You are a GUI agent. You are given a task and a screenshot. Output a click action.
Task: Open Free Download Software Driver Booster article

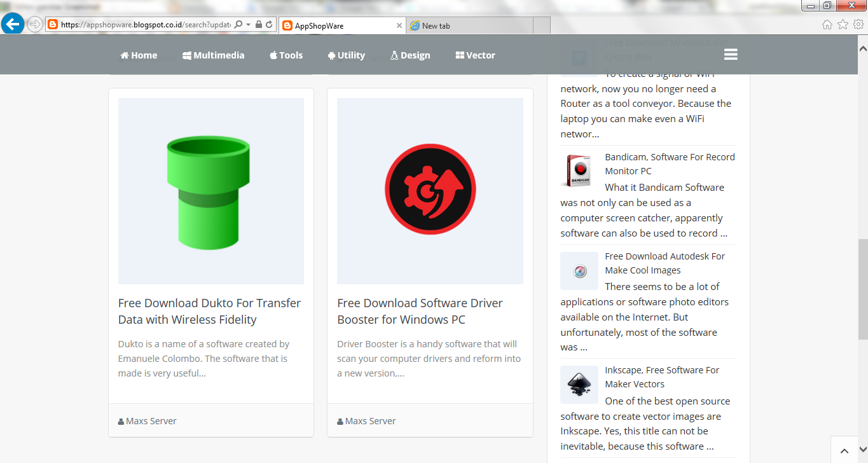pos(420,312)
